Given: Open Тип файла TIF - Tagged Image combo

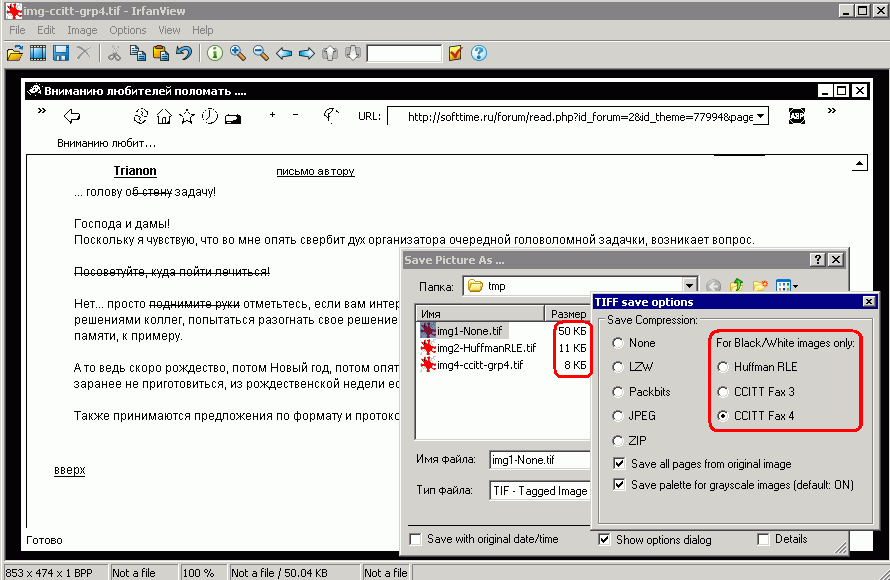Looking at the screenshot, I should tap(540, 491).
